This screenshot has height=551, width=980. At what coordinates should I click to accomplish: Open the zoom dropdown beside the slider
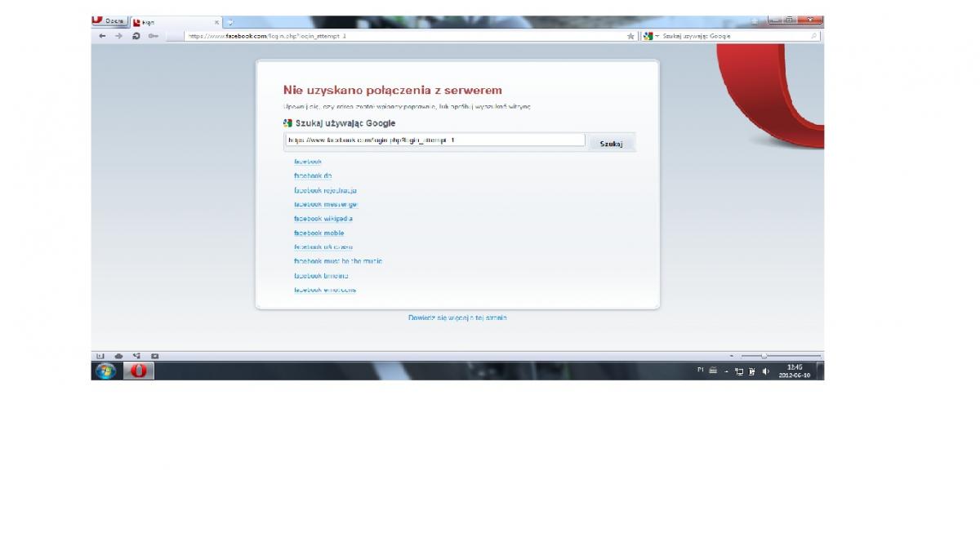[x=732, y=356]
